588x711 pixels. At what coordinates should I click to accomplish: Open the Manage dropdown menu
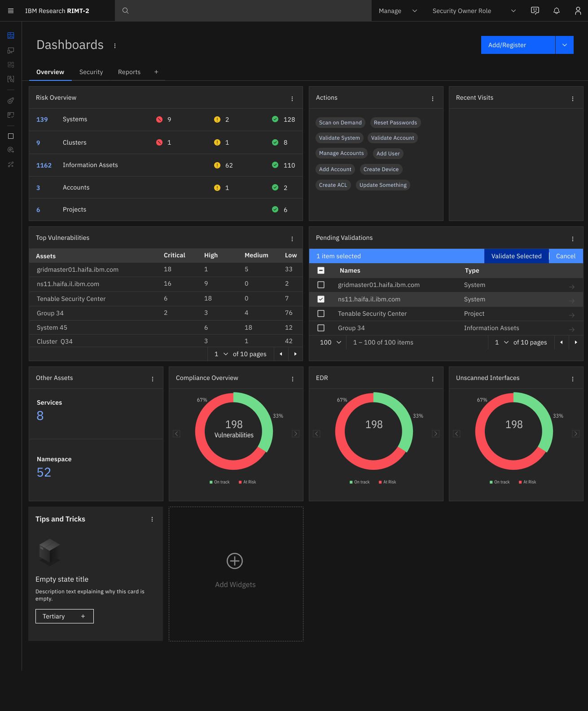coord(398,11)
